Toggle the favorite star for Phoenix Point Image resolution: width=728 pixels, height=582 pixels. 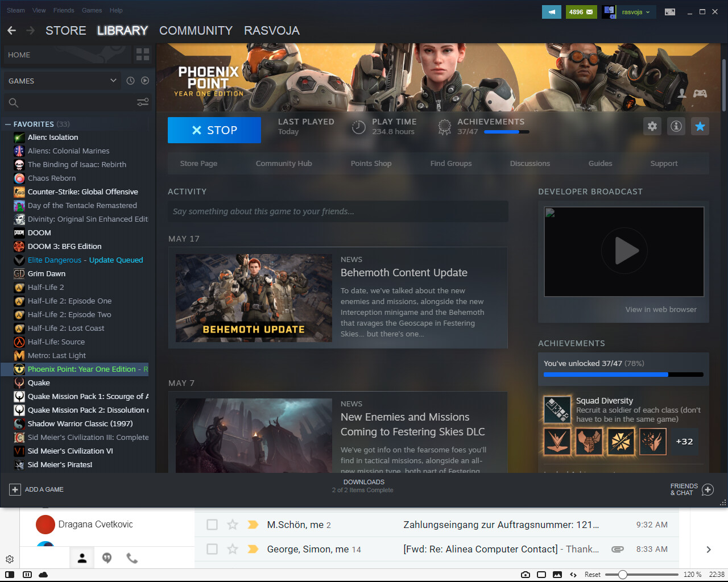700,126
